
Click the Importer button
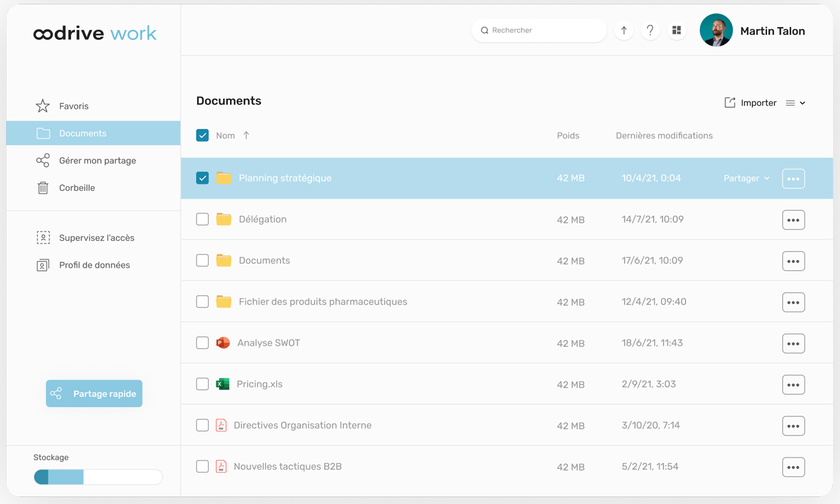pyautogui.click(x=750, y=103)
